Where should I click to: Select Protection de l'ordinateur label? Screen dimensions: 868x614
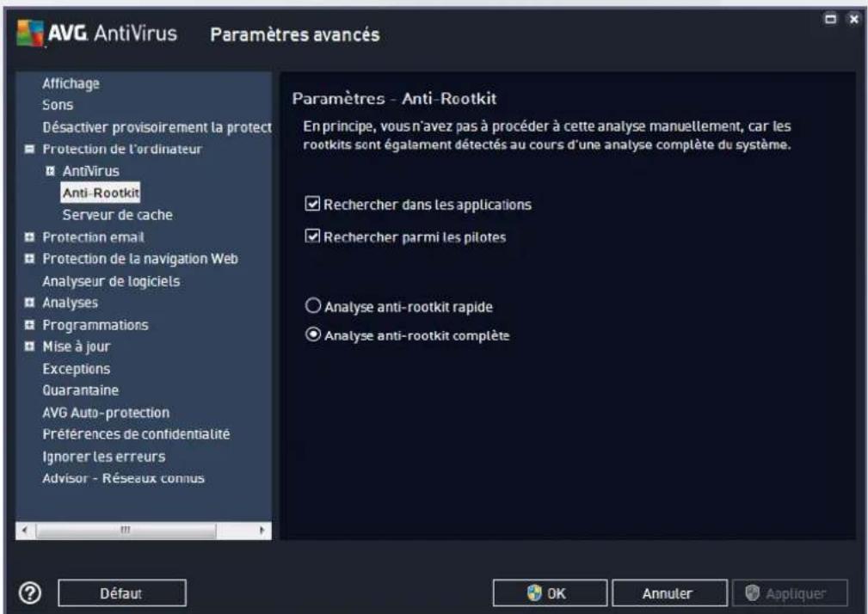click(122, 149)
